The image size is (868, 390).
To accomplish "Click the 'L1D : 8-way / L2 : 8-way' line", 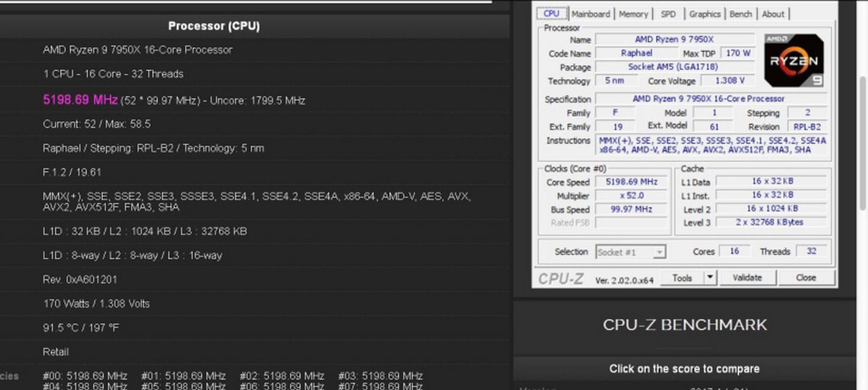I will (x=132, y=255).
